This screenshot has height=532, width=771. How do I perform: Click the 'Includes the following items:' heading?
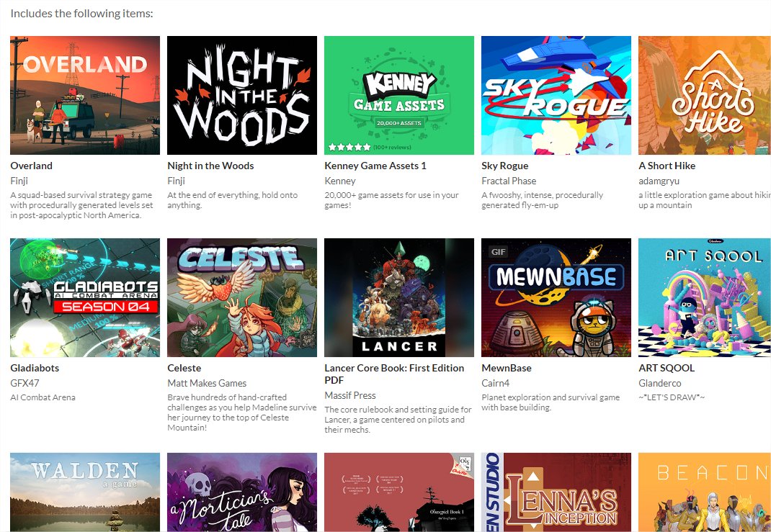point(81,14)
